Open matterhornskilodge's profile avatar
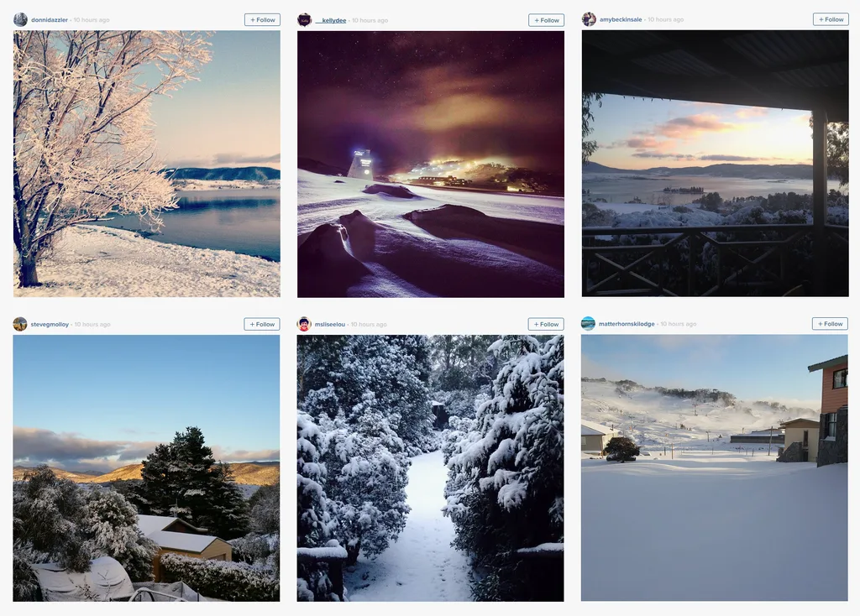The width and height of the screenshot is (860, 616). (588, 323)
